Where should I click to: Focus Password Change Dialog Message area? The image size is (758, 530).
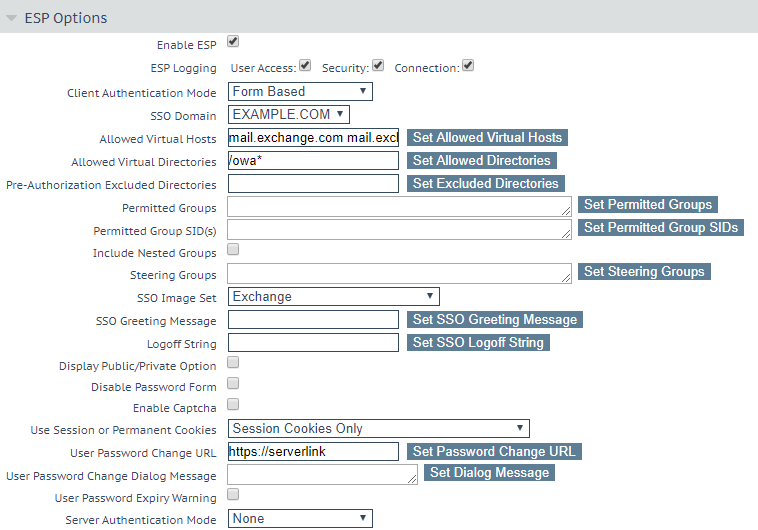(x=322, y=475)
